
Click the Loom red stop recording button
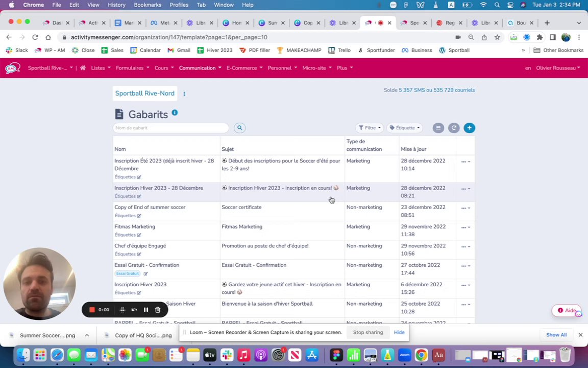[92, 310]
